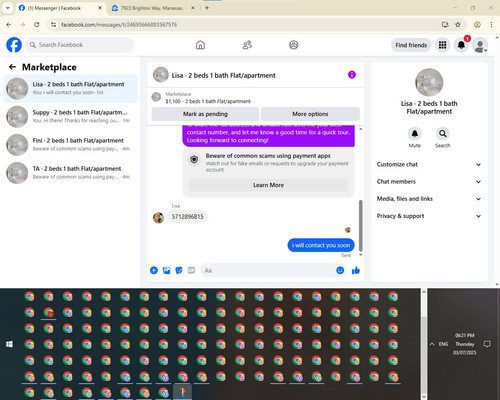Screen dimensions: 500x400
Task: Expand the Customize chat section
Action: pos(429,164)
